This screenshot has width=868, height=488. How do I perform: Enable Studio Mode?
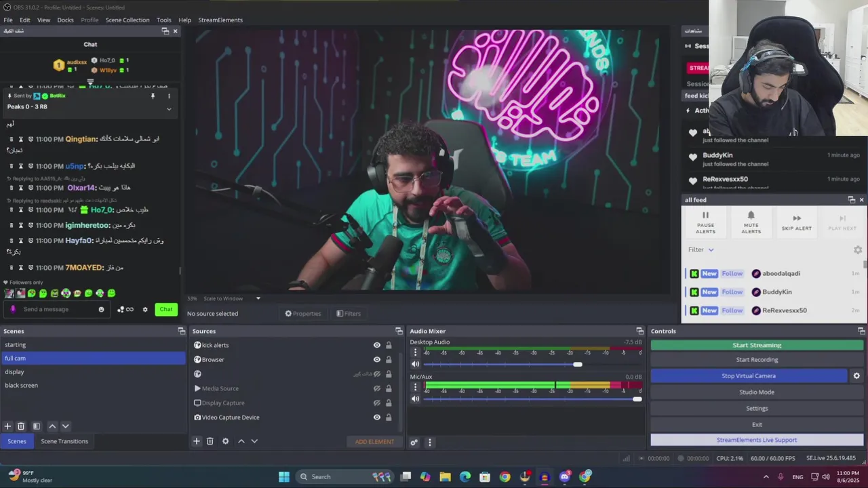[x=757, y=392]
